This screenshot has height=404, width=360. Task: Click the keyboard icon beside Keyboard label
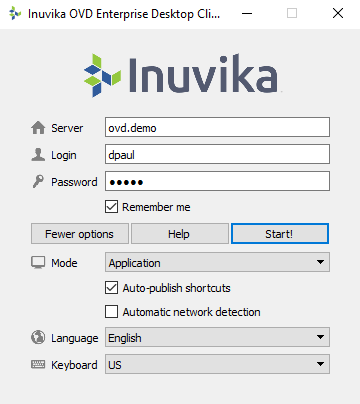tap(38, 364)
